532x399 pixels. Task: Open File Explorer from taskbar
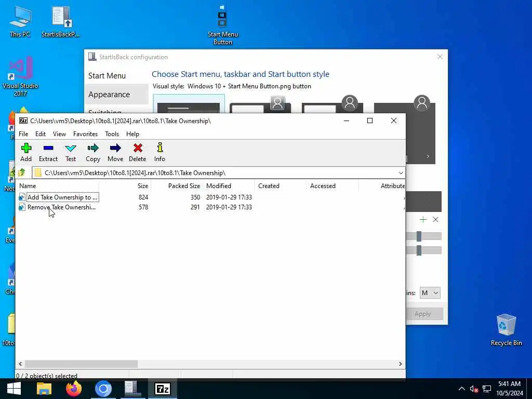(44, 389)
